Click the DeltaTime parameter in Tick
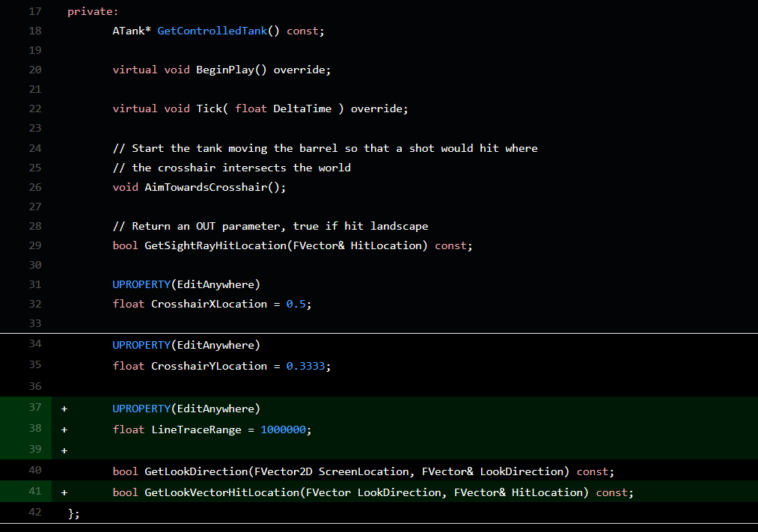 [302, 108]
